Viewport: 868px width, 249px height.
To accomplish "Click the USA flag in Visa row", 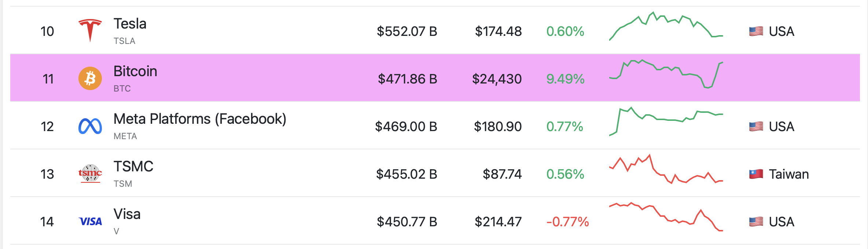I will [756, 222].
